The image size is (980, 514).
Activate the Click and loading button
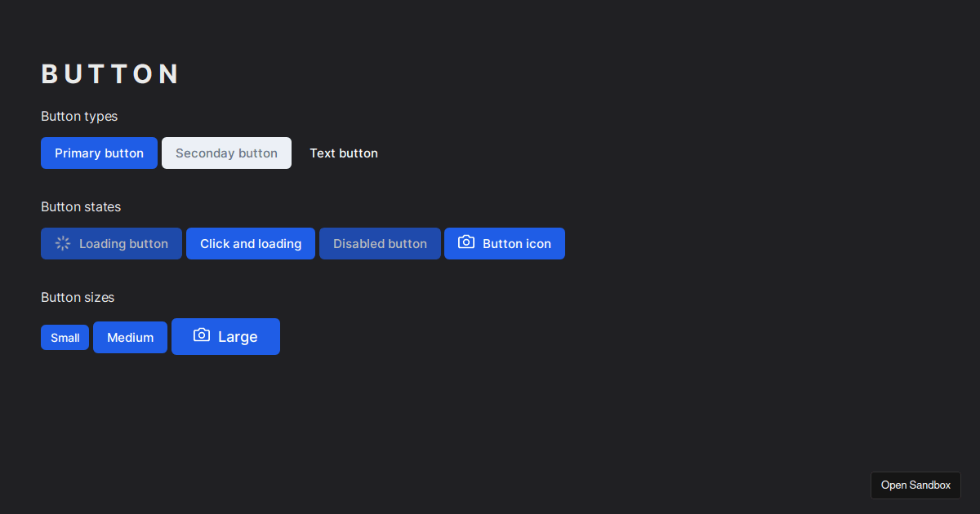pyautogui.click(x=251, y=244)
